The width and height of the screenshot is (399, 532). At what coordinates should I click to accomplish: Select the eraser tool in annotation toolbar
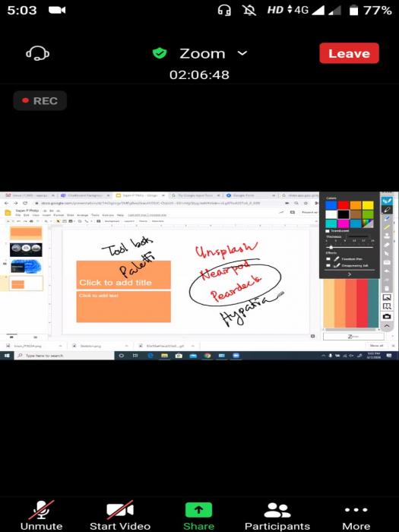(387, 245)
